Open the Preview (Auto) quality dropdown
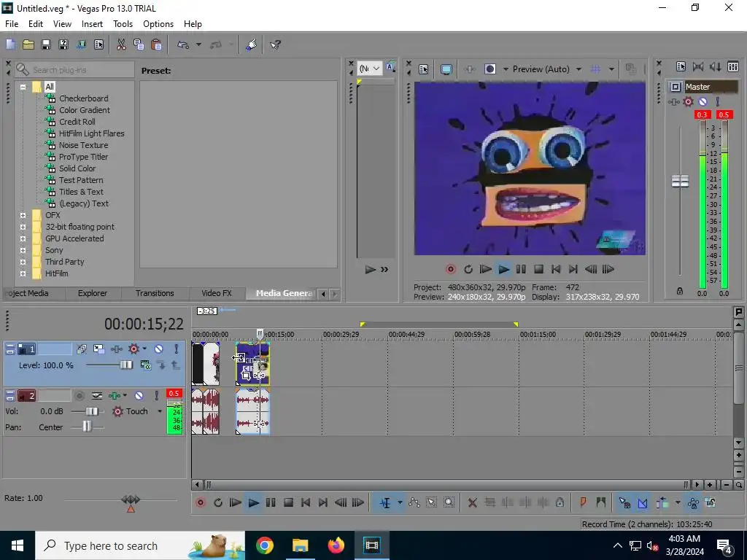Viewport: 747px width, 560px height. coord(578,69)
